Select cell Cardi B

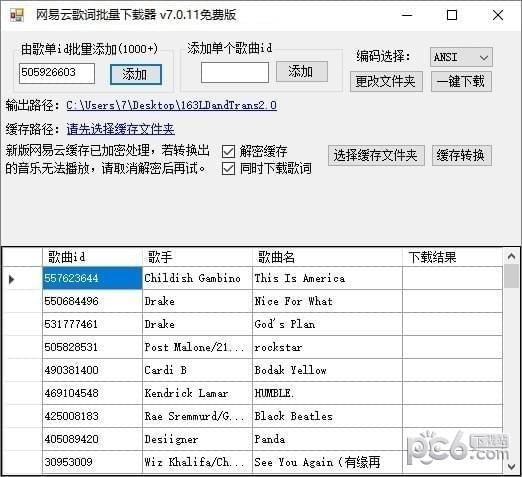click(x=197, y=370)
